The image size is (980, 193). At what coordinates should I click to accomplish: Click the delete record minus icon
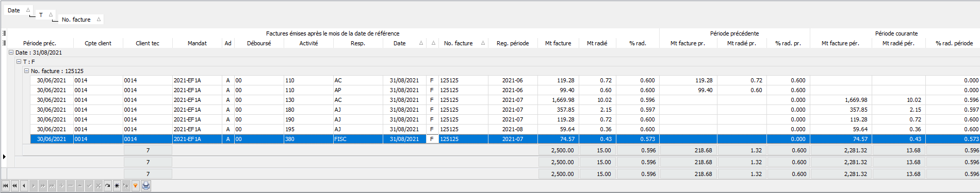(71, 186)
